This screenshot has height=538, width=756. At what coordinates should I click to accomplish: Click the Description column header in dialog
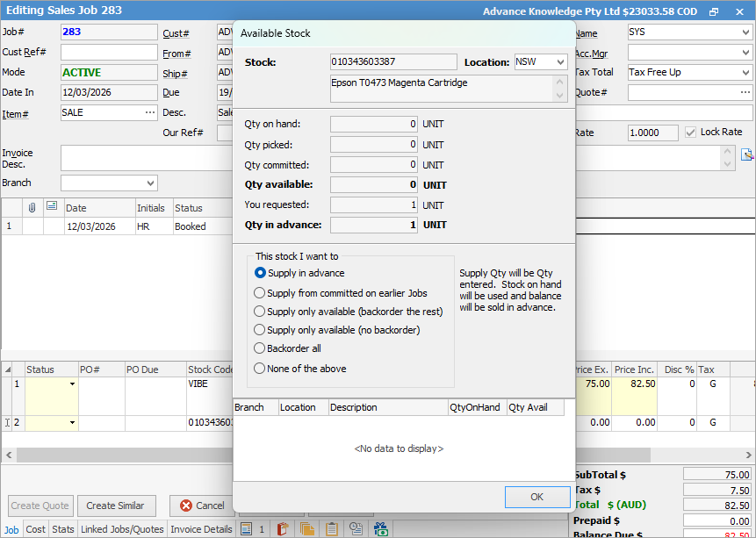click(x=387, y=407)
